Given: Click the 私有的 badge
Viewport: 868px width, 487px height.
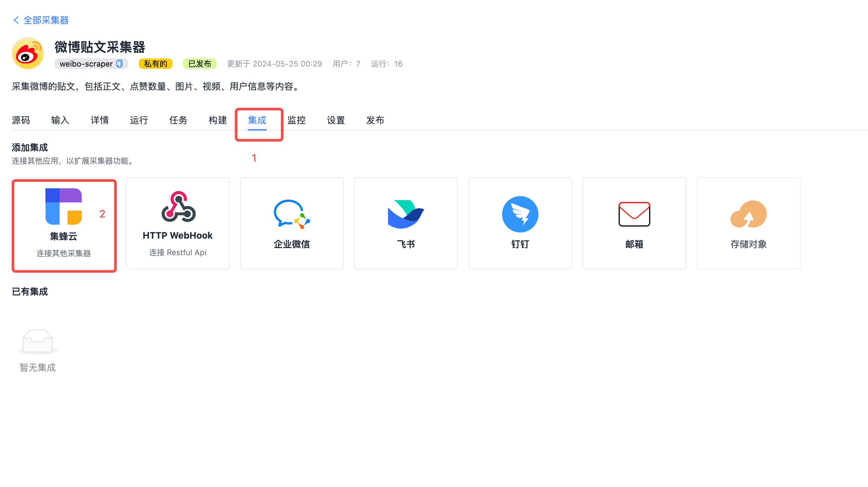Looking at the screenshot, I should (155, 64).
